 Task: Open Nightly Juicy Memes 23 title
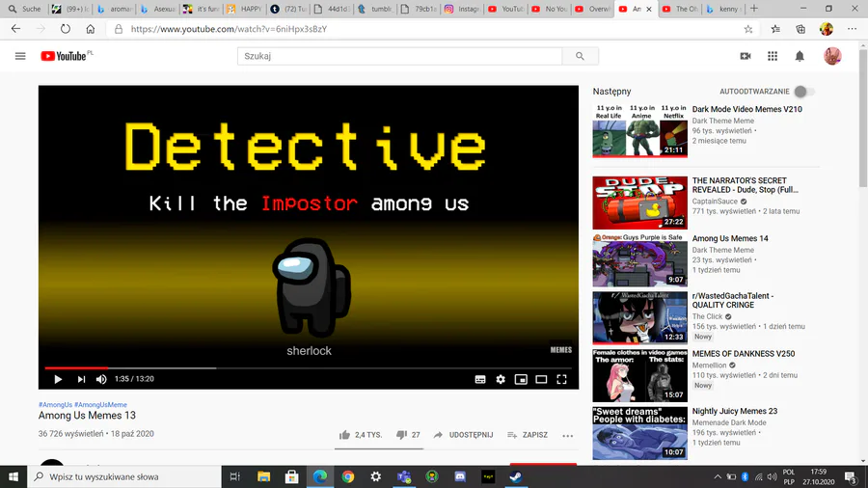click(x=735, y=411)
